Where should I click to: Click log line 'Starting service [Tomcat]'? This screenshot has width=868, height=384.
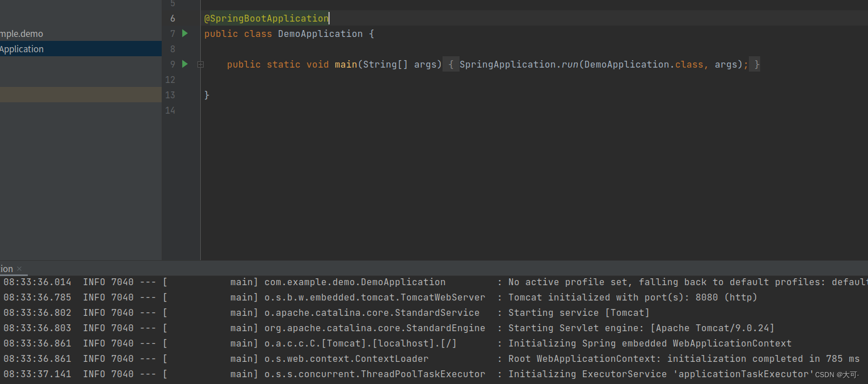click(579, 312)
